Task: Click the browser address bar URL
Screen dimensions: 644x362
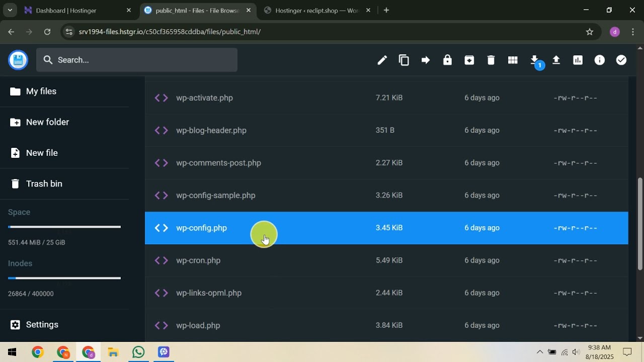Action: (170, 32)
